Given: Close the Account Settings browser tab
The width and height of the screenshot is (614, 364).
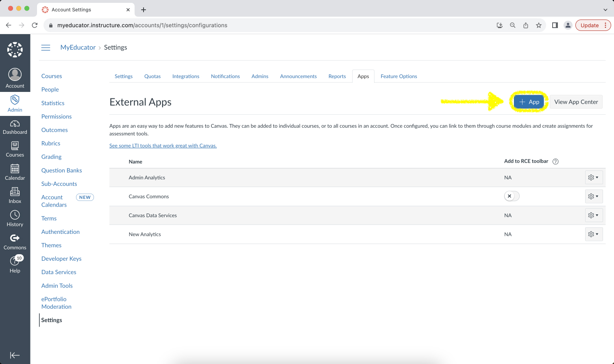Looking at the screenshot, I should pyautogui.click(x=128, y=10).
